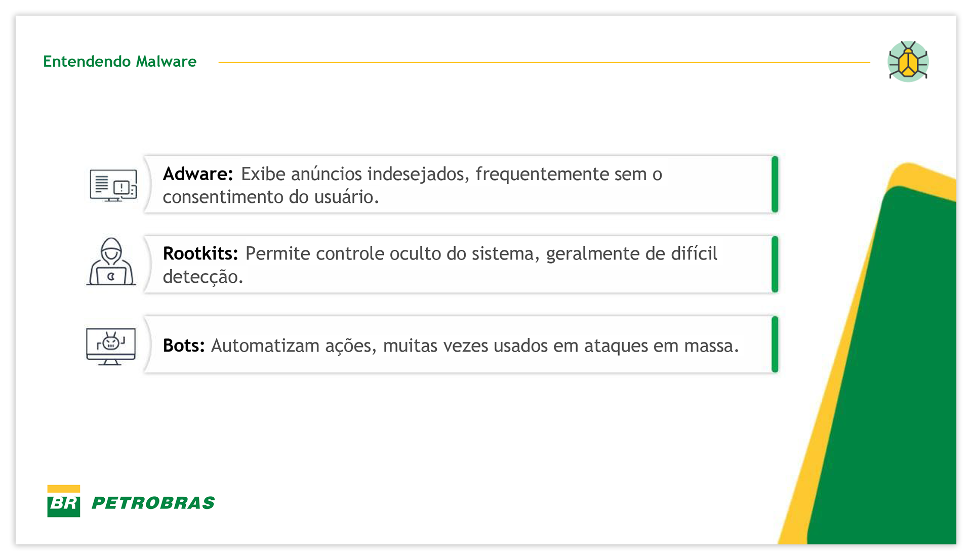Click the bold 'Bots:' label
This screenshot has height=560, width=972.
(x=184, y=346)
